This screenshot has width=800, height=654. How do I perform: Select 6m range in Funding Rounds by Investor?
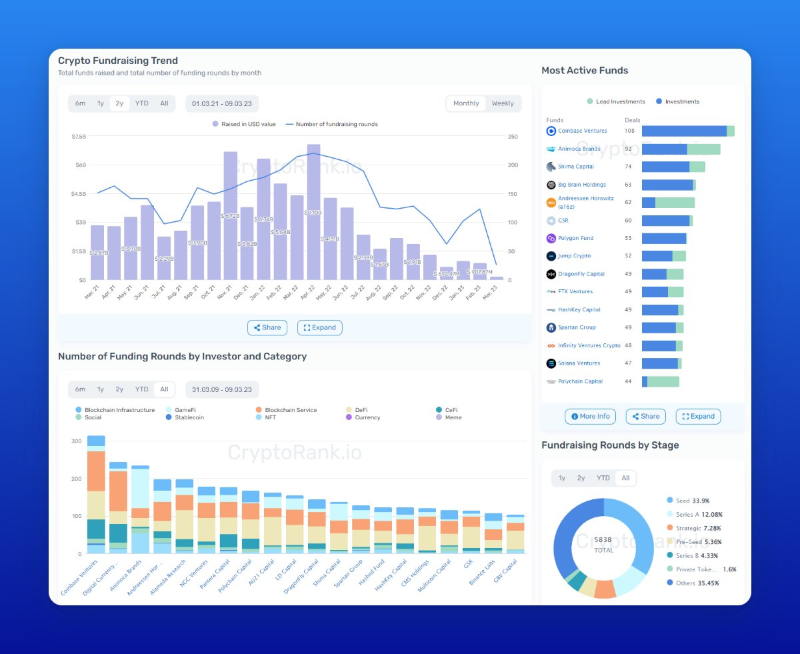click(x=80, y=389)
